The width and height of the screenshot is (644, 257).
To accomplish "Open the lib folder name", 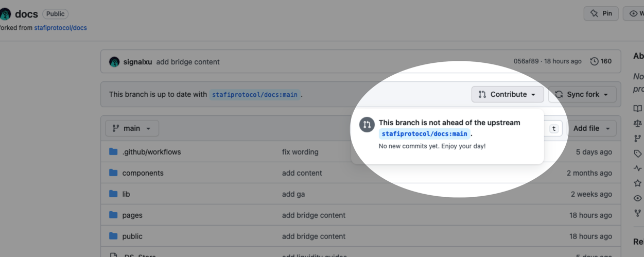I will 126,194.
